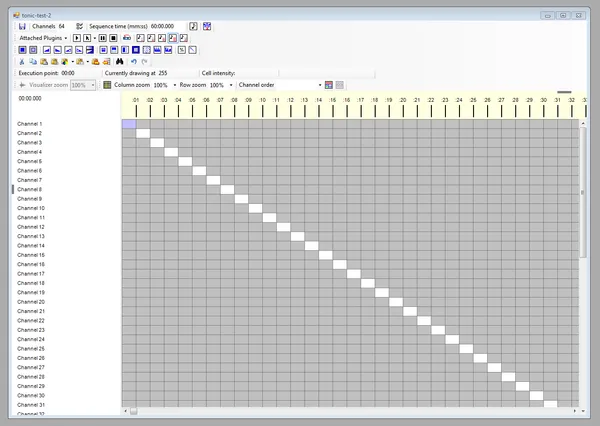The height and width of the screenshot is (426, 600).
Task: Open the Column zoom 100% dropdown
Action: tap(174, 85)
